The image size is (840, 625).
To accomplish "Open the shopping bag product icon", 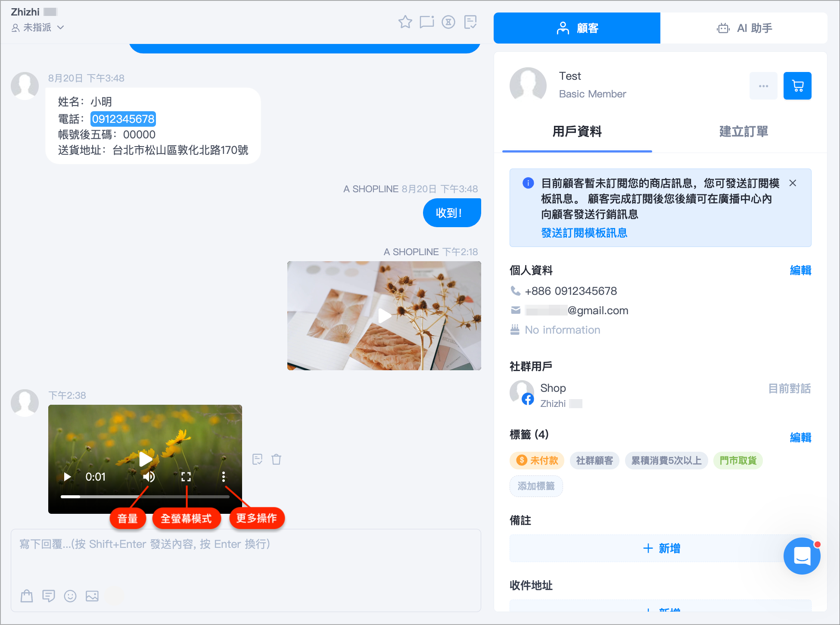I will click(x=27, y=596).
